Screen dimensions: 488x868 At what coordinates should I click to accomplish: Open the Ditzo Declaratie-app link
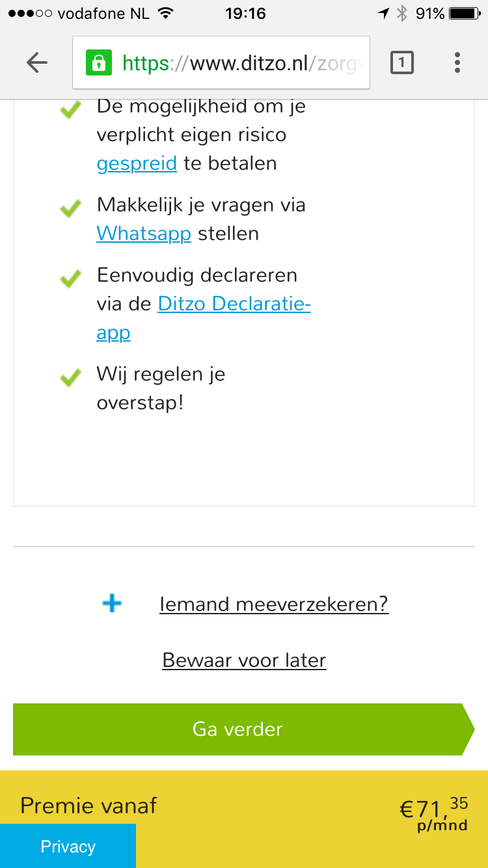234,304
